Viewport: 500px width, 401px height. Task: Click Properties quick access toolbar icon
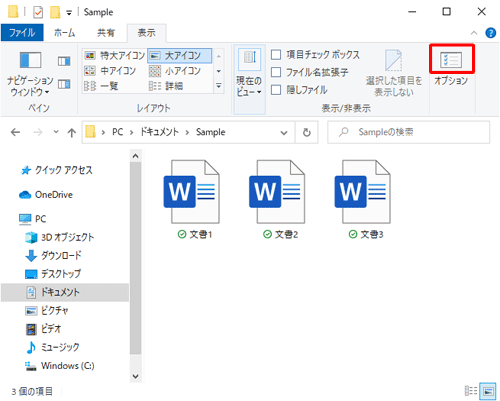pos(38,12)
